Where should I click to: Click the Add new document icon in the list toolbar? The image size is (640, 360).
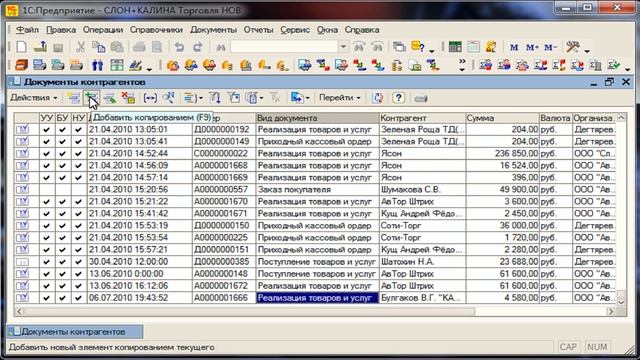coord(73,98)
